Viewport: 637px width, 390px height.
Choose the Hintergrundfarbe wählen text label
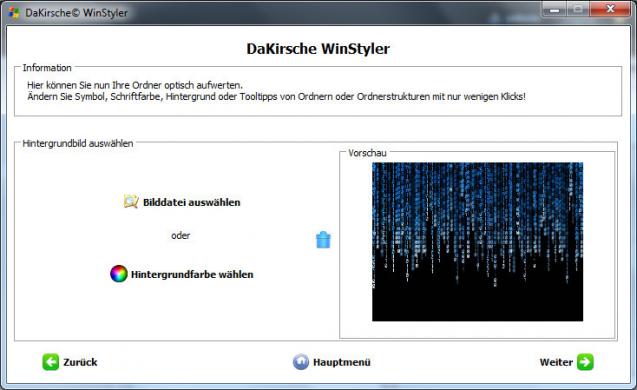192,275
